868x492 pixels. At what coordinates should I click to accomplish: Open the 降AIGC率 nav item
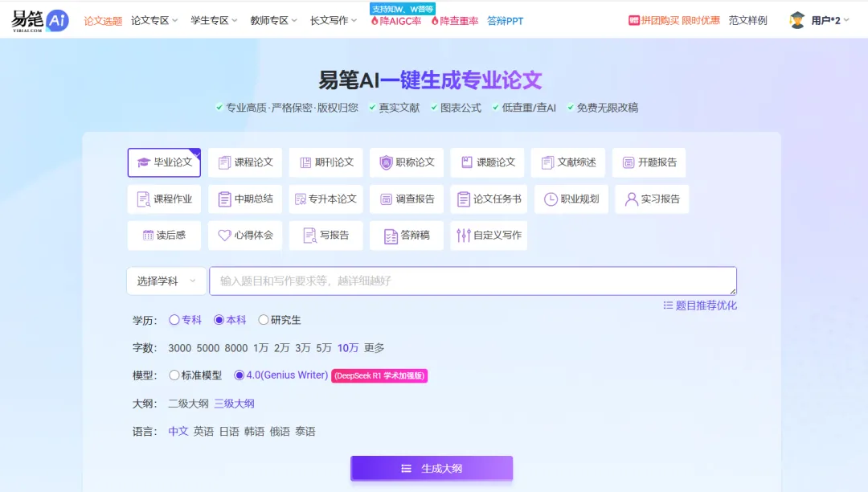click(x=396, y=21)
